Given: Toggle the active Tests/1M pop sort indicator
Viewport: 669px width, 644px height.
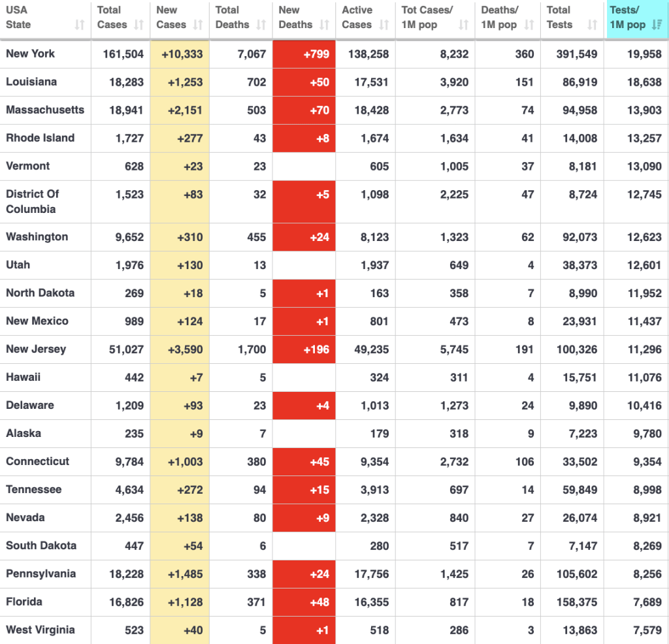Looking at the screenshot, I should [x=657, y=25].
